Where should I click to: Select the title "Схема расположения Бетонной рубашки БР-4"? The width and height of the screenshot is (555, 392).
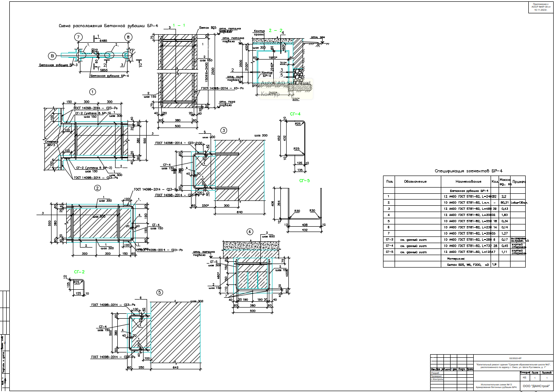[108, 26]
